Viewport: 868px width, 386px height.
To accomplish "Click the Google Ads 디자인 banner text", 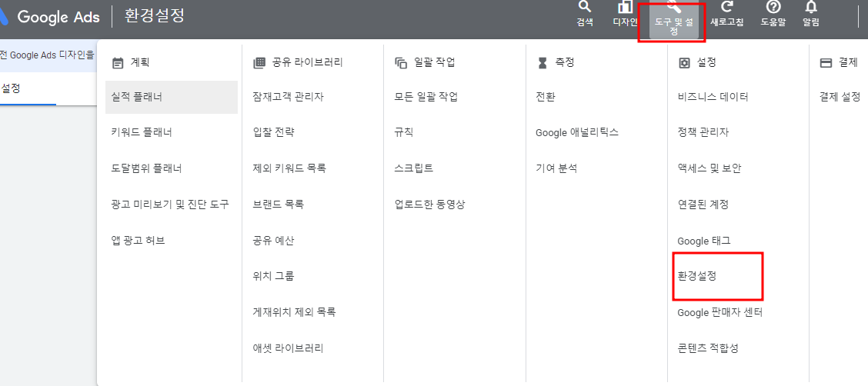I will [48, 55].
